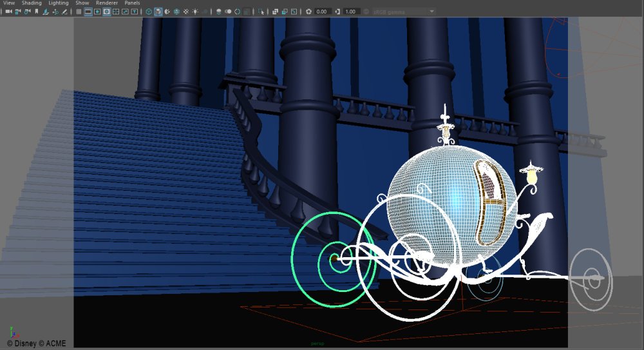
Task: Switch to Wireframe shading icon
Action: point(149,12)
